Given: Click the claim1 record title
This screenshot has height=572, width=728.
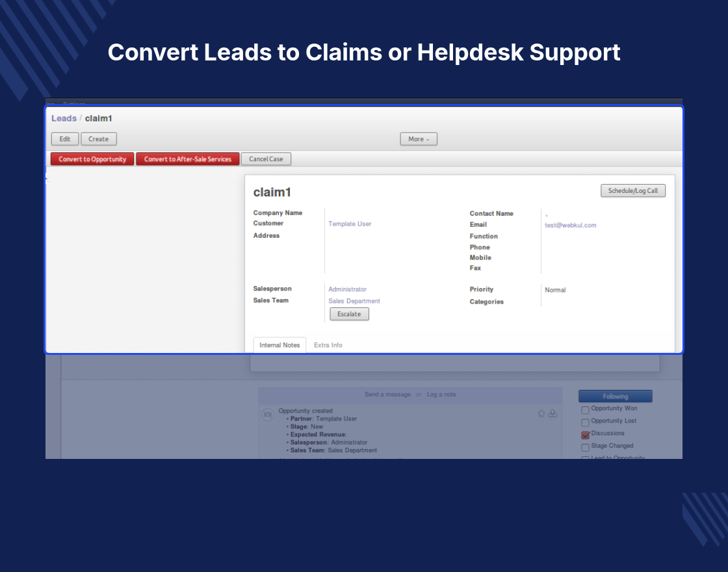Looking at the screenshot, I should 272,192.
